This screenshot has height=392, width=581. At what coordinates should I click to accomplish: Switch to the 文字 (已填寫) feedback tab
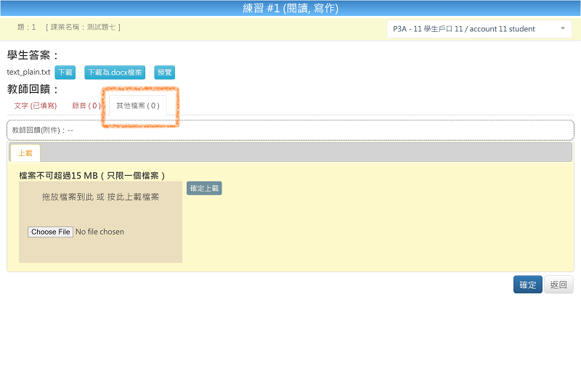35,106
